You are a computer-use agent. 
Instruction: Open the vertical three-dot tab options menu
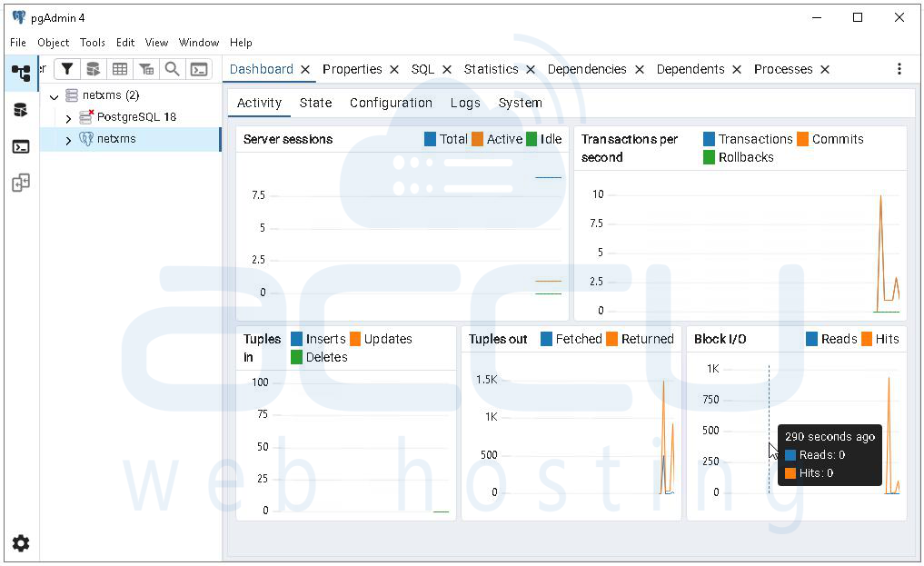(x=899, y=69)
